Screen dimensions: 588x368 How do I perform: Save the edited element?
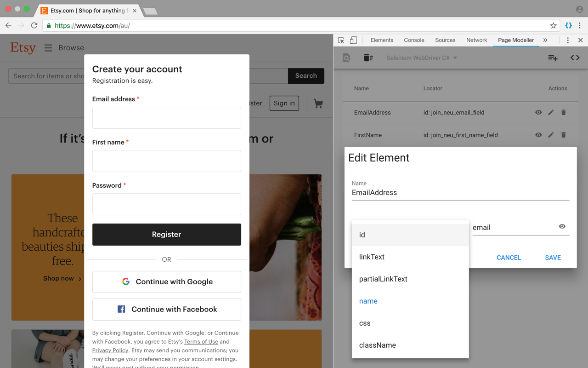pos(553,258)
